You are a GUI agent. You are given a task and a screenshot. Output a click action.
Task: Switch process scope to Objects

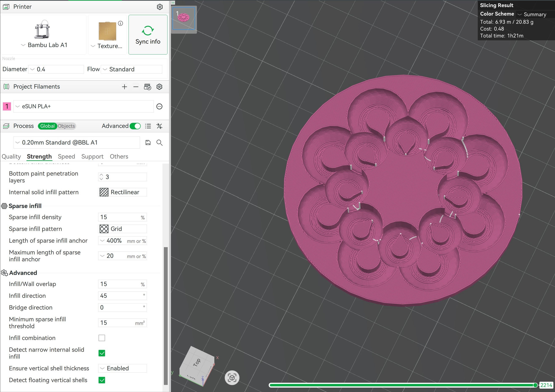coord(66,126)
